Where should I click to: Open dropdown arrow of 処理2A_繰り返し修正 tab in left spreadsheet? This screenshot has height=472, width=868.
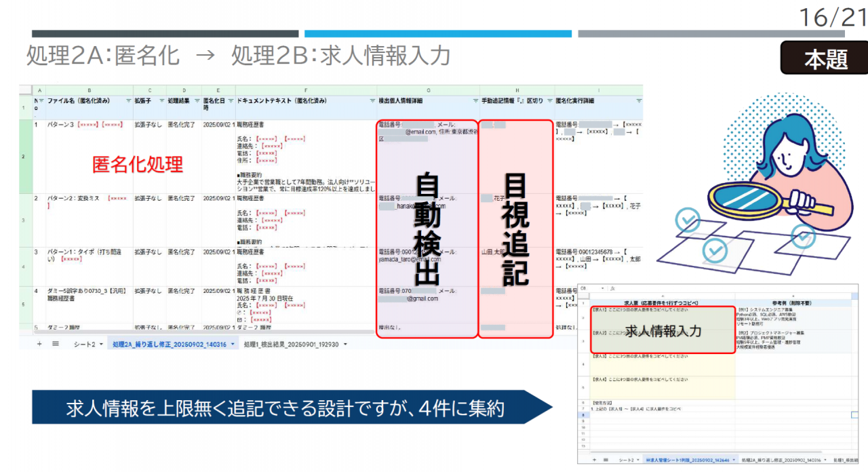point(233,345)
